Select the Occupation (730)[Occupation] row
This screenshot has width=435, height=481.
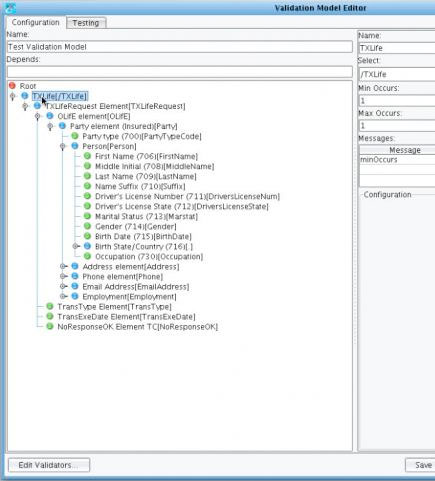[149, 256]
